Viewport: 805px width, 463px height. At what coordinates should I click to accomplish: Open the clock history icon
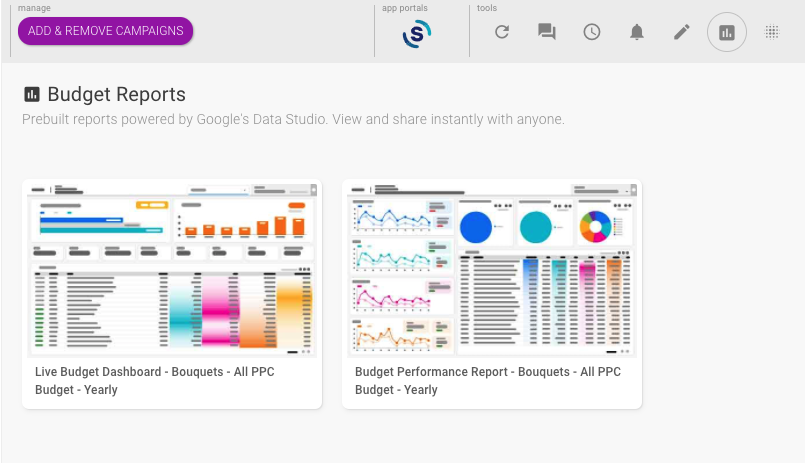point(592,32)
